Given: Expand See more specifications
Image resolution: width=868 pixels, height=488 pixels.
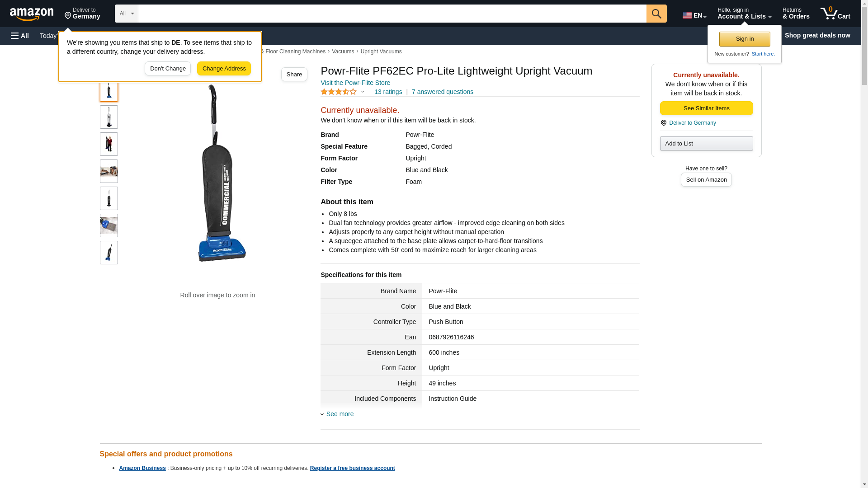Looking at the screenshot, I should click(x=337, y=414).
